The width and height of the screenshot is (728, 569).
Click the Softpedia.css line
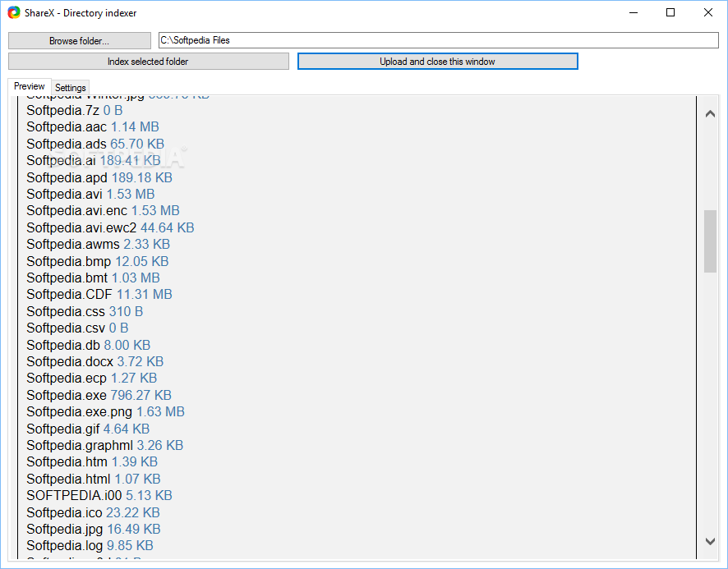point(85,311)
